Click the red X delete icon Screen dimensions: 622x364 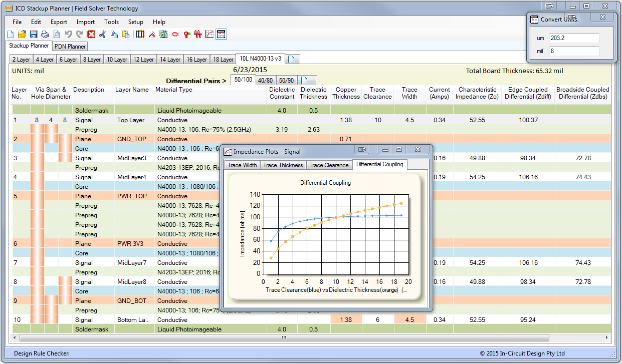[x=91, y=35]
